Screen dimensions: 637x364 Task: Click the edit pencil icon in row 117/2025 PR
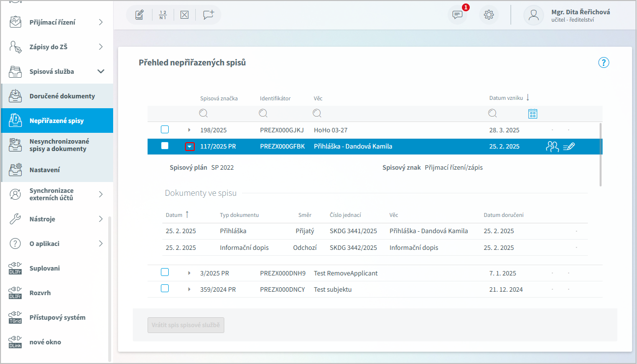click(569, 146)
